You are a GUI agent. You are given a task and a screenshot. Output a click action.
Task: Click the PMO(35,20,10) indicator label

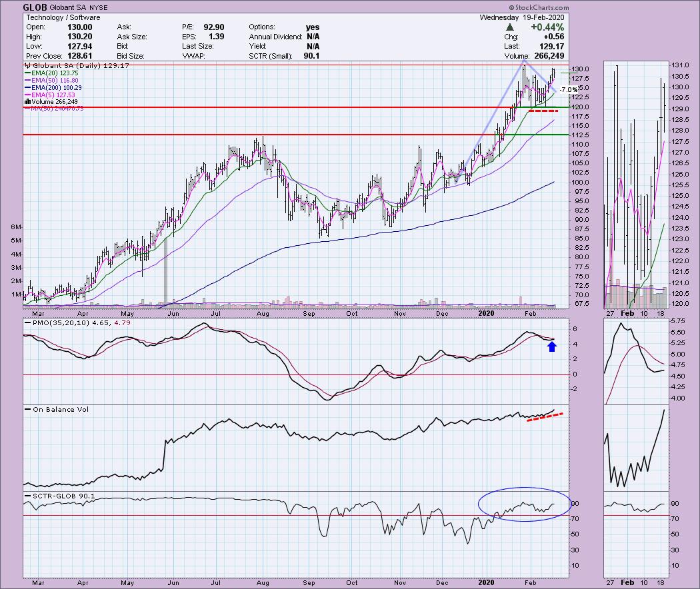pos(78,322)
